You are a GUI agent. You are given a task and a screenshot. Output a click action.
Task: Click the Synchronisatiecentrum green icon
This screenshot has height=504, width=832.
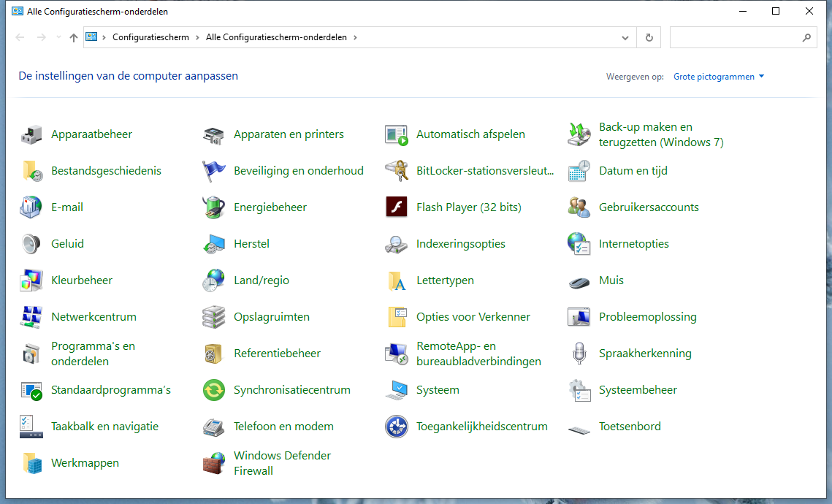click(214, 390)
